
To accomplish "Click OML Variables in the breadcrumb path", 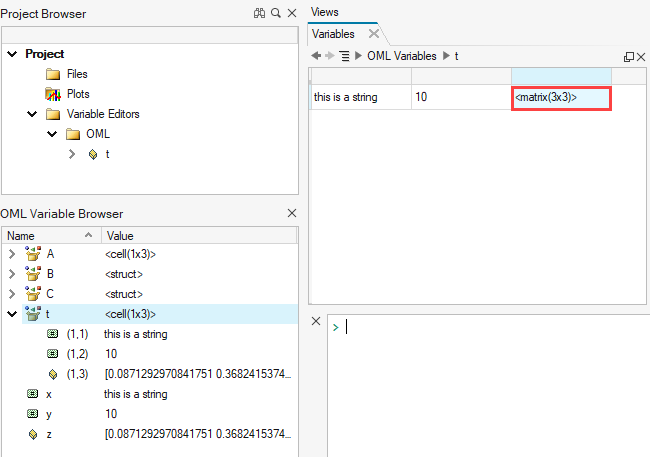I will pyautogui.click(x=402, y=56).
